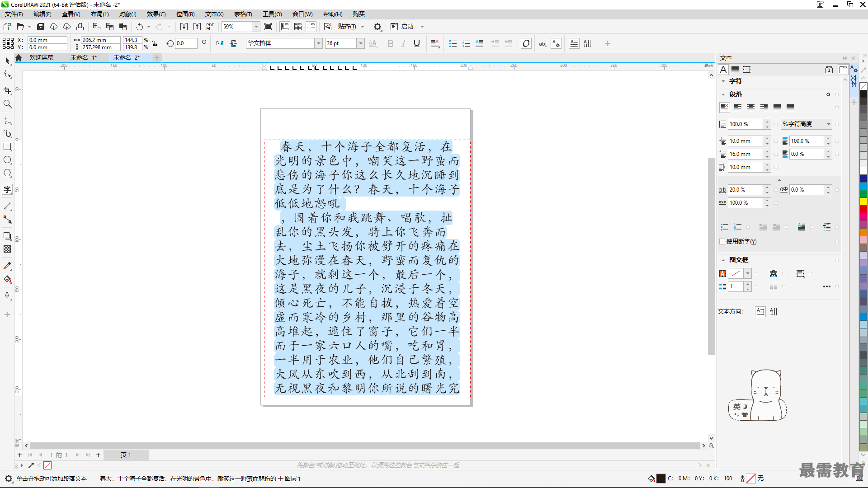
Task: Toggle the lock ratio padlock
Action: (x=155, y=43)
